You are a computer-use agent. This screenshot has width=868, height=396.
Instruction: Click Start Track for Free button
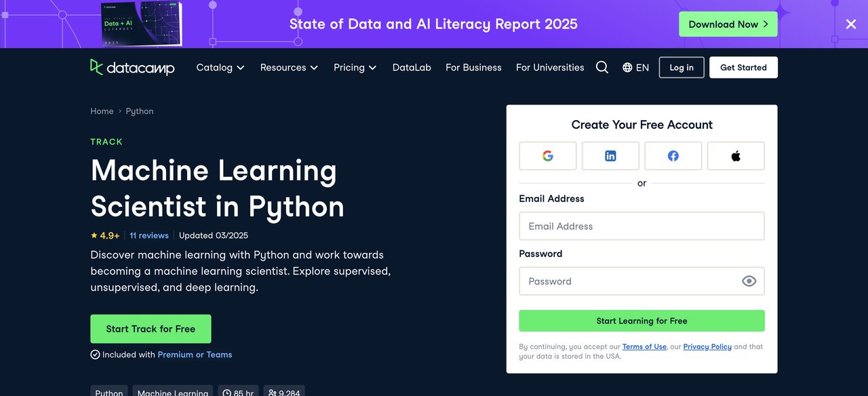(x=151, y=329)
